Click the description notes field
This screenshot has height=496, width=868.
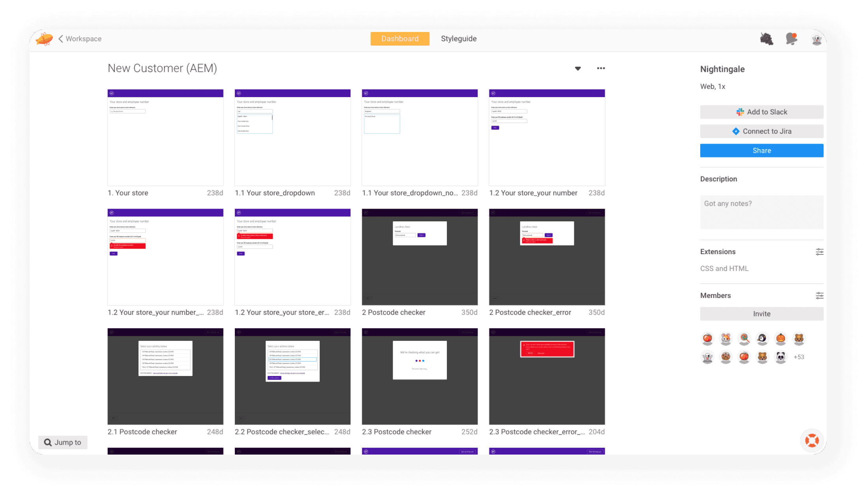761,212
